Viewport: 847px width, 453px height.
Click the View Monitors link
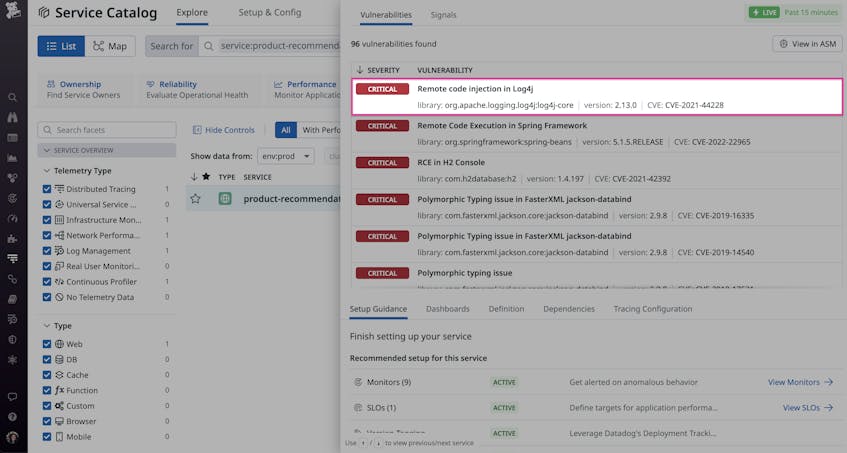pyautogui.click(x=800, y=382)
